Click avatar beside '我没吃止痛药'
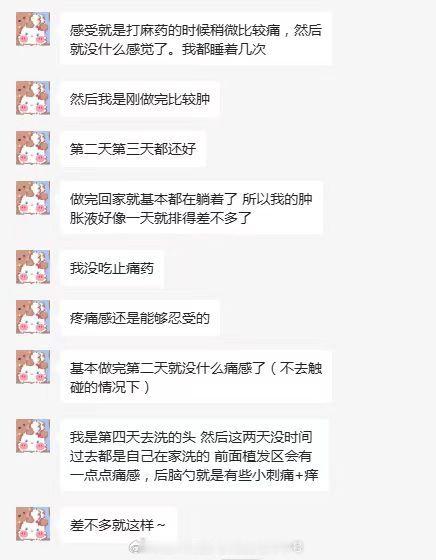 [33, 267]
